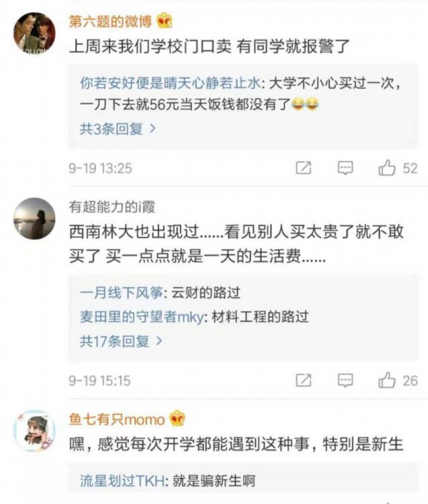
Task: Click the share icon on the 9-19 13:25 comment
Action: click(x=303, y=168)
